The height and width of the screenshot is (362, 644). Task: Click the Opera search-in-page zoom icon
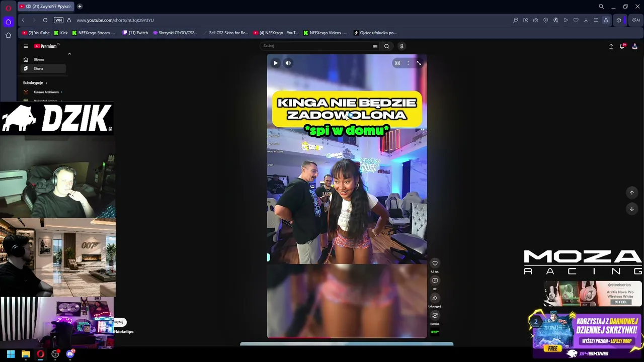pos(516,20)
